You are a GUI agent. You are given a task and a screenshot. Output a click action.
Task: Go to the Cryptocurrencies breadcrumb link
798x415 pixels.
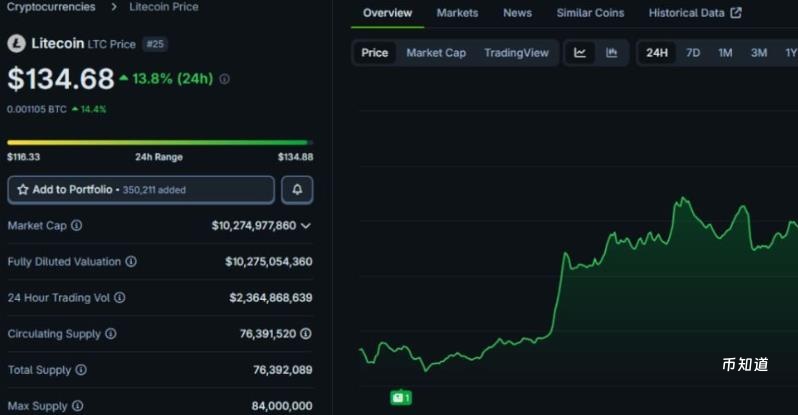(52, 7)
